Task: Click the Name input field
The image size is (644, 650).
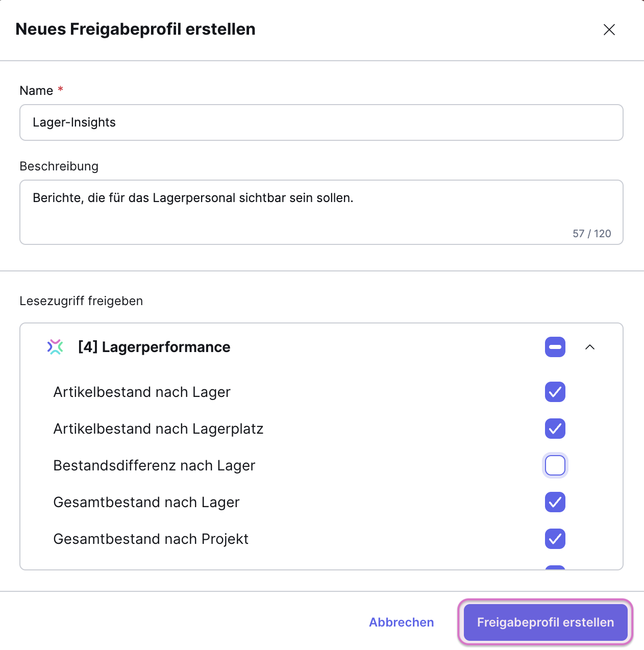Action: [x=321, y=122]
